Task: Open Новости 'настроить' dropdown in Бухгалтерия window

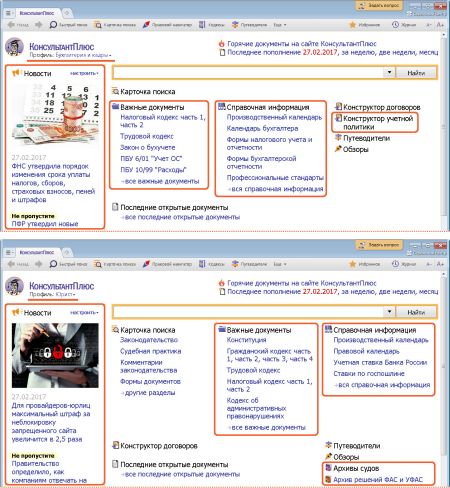Action: pos(84,73)
